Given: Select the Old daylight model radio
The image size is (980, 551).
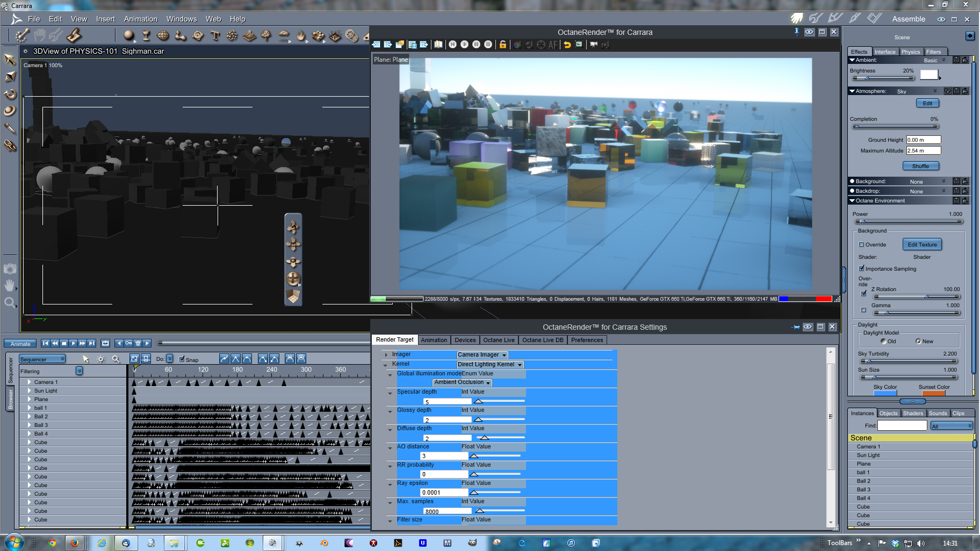Looking at the screenshot, I should (x=883, y=341).
